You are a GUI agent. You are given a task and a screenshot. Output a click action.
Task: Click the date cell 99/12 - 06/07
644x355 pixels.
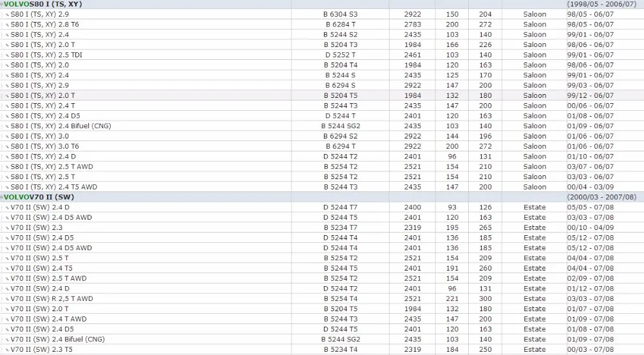(x=590, y=95)
